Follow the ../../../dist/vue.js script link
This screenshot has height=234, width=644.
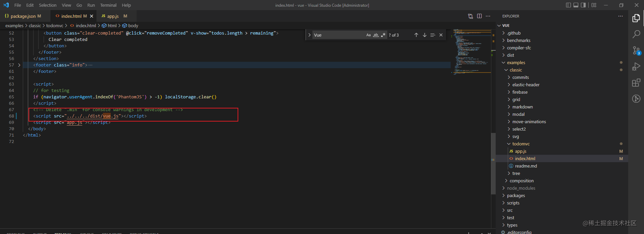pyautogui.click(x=93, y=116)
